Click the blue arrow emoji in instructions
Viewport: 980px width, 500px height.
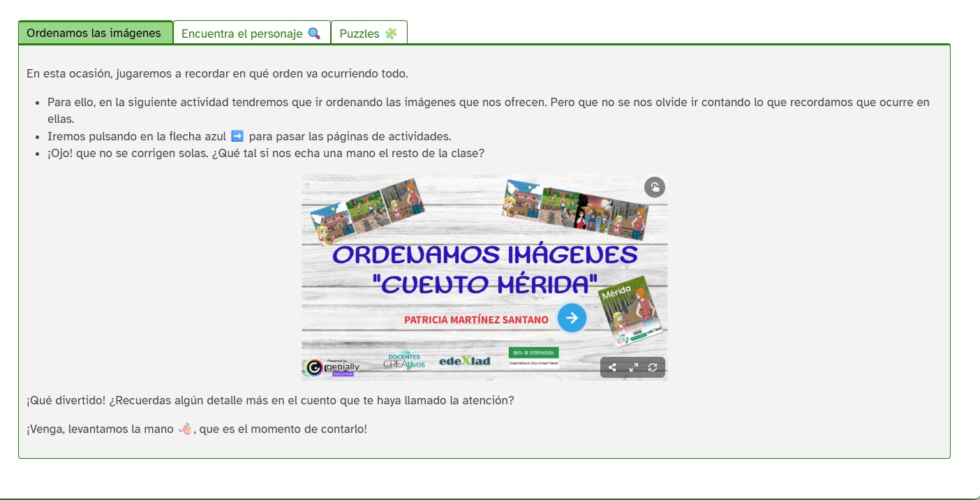[237, 136]
